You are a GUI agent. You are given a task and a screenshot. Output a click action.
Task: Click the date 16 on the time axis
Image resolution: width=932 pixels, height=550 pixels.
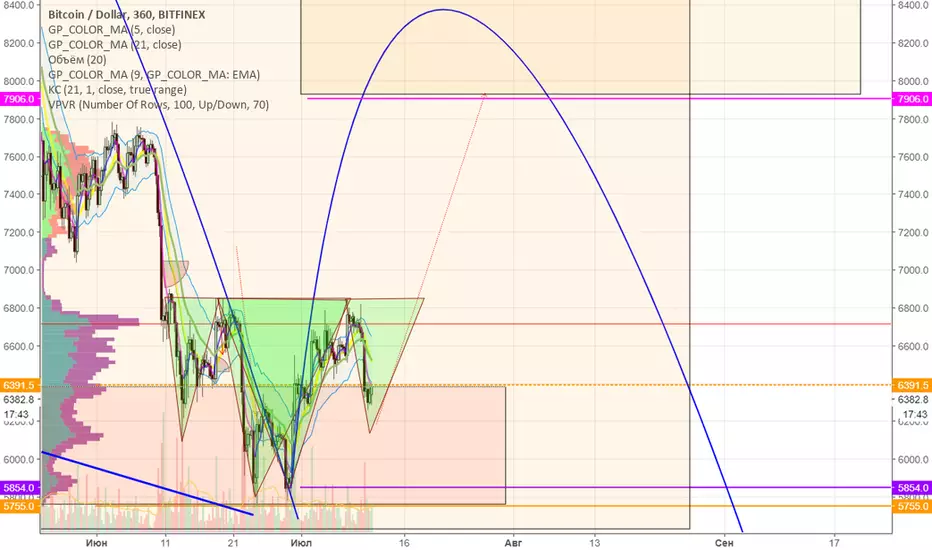(404, 543)
